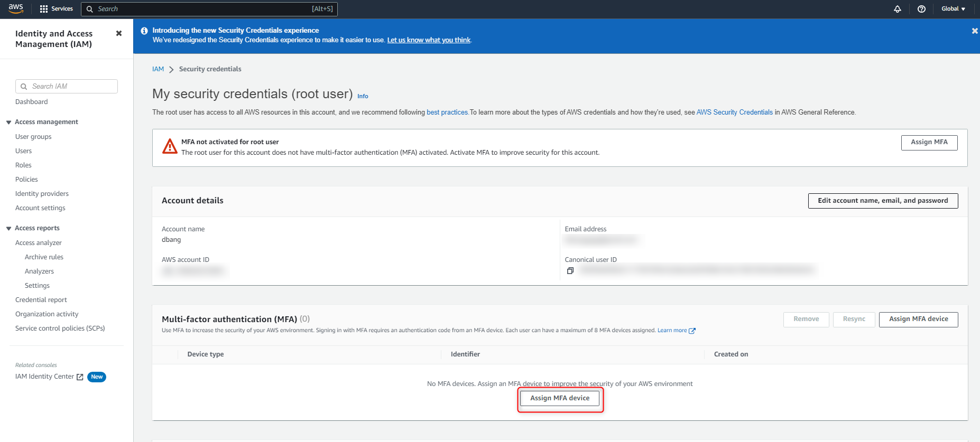Click Security credentials breadcrumb text
Viewport: 980px width, 442px height.
tap(210, 69)
